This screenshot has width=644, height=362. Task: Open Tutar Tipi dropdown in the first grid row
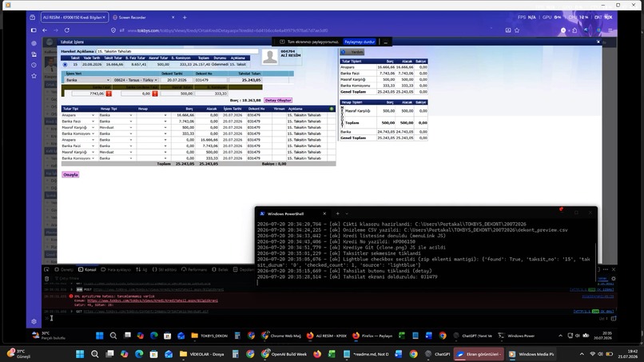78,115
